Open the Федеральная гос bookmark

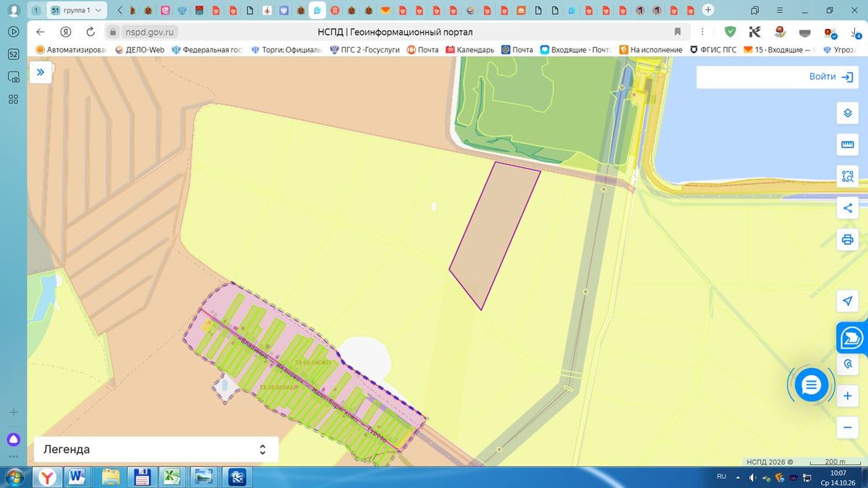click(206, 50)
